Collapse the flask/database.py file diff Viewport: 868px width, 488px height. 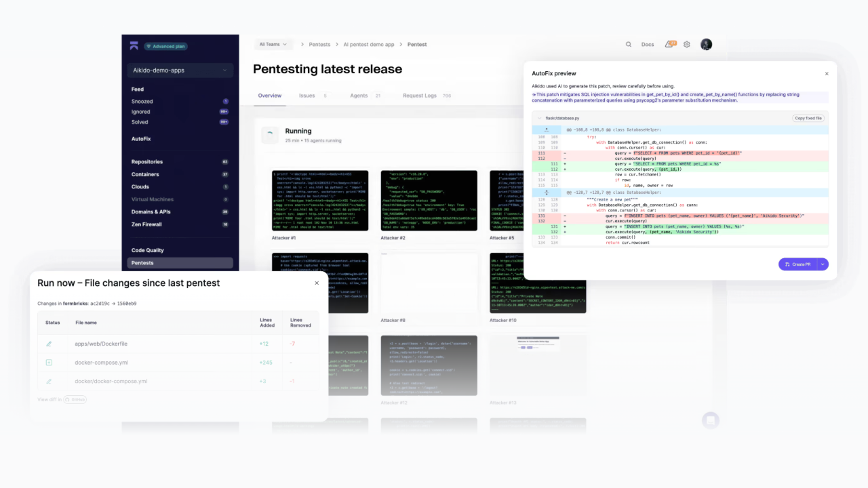[x=539, y=118]
